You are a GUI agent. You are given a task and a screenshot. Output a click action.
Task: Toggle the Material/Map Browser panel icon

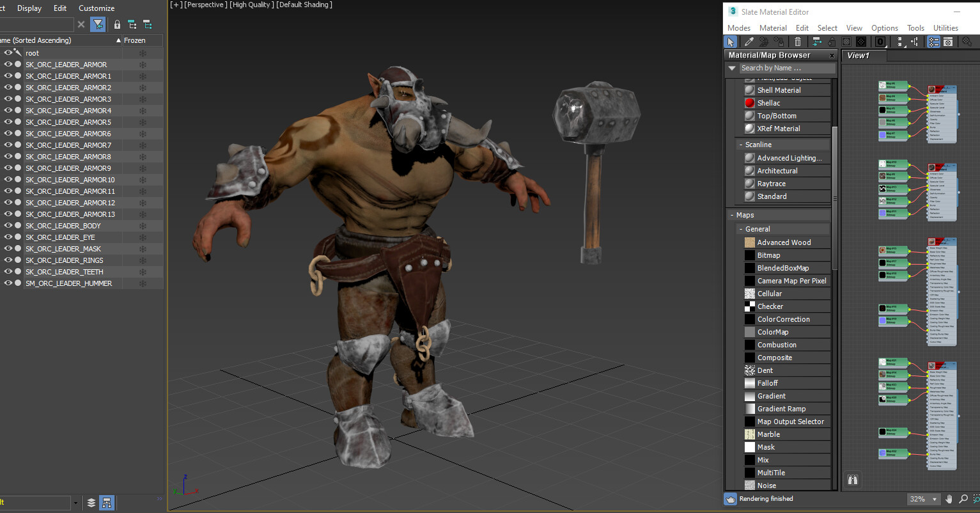(x=933, y=41)
